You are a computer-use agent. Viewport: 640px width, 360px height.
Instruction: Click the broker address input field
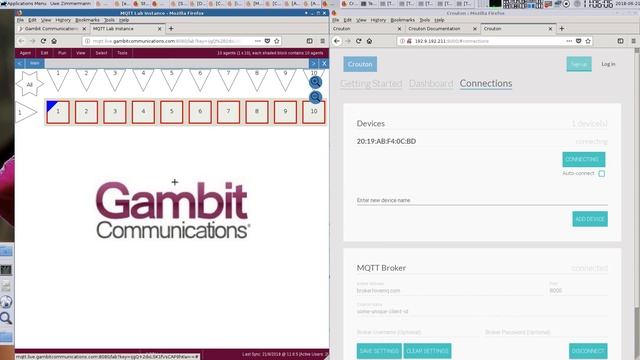pyautogui.click(x=450, y=291)
